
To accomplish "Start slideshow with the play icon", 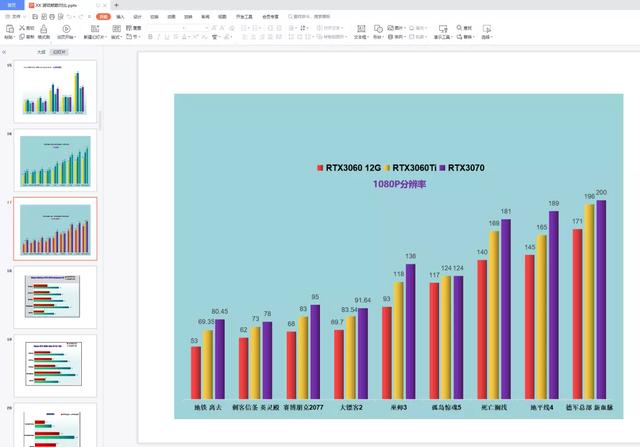I will coord(66,29).
